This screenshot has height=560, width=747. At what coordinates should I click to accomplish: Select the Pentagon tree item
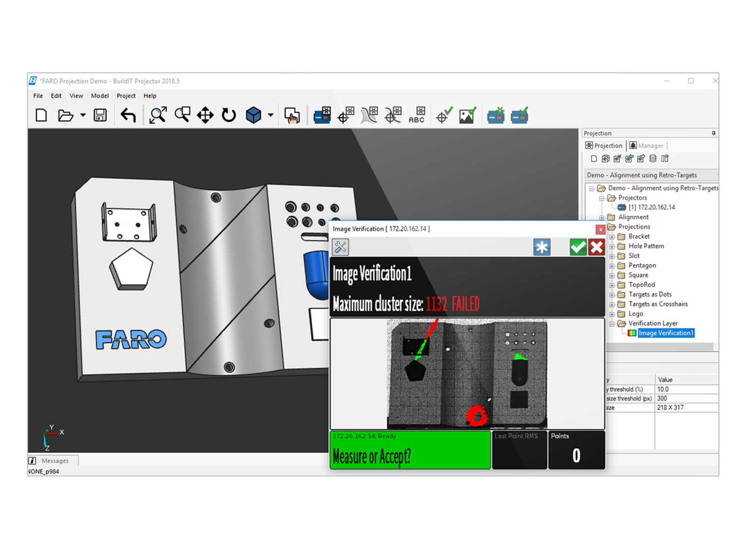[642, 265]
